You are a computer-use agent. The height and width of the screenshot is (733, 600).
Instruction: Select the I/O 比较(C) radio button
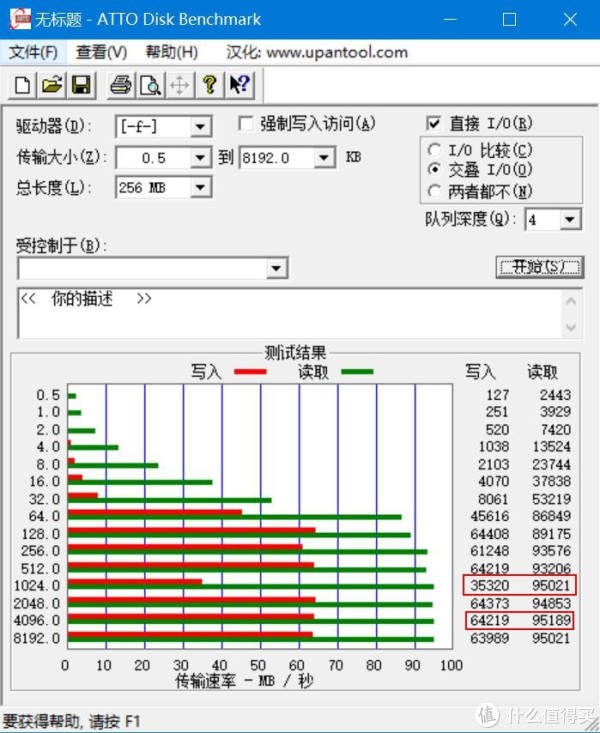click(434, 150)
